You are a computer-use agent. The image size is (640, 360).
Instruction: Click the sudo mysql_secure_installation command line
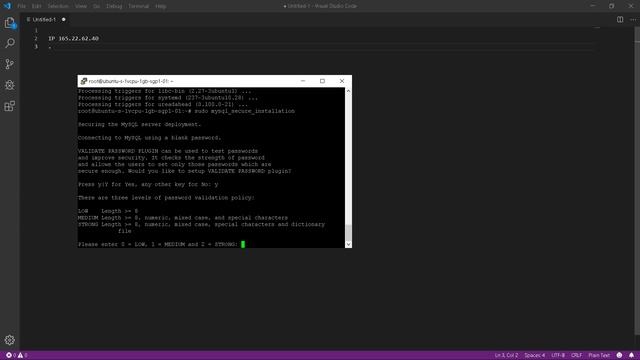tap(186, 111)
